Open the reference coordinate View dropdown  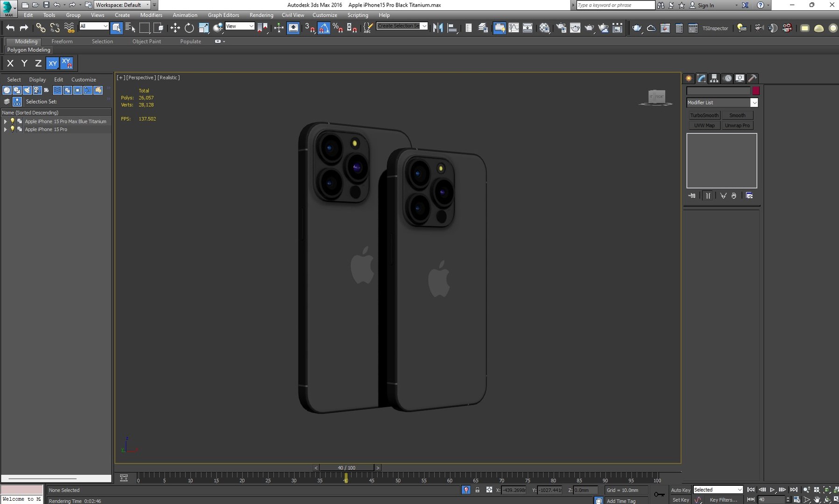(x=240, y=27)
